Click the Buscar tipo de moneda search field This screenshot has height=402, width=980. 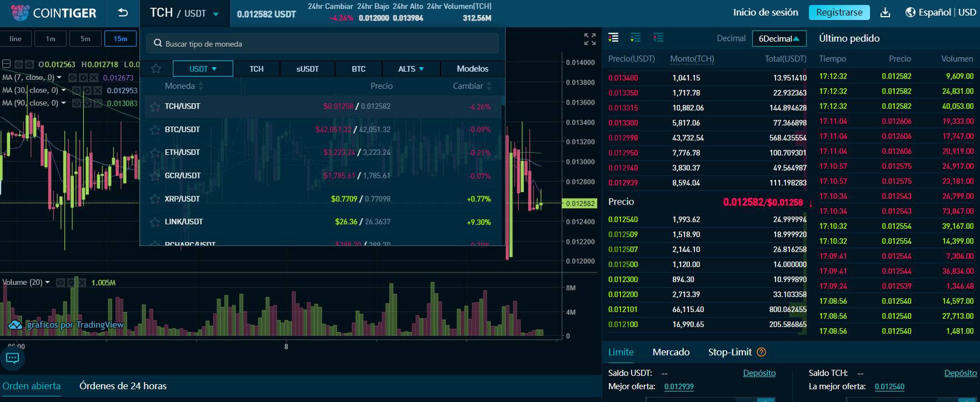click(322, 43)
